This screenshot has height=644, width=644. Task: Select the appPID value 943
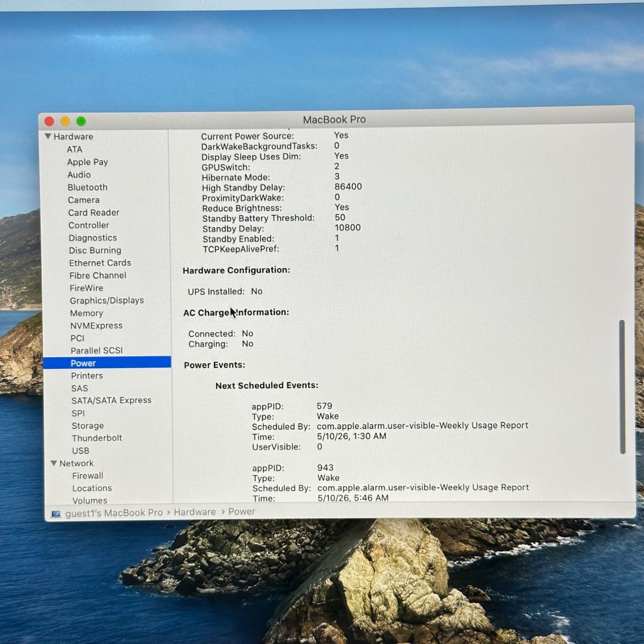point(325,468)
